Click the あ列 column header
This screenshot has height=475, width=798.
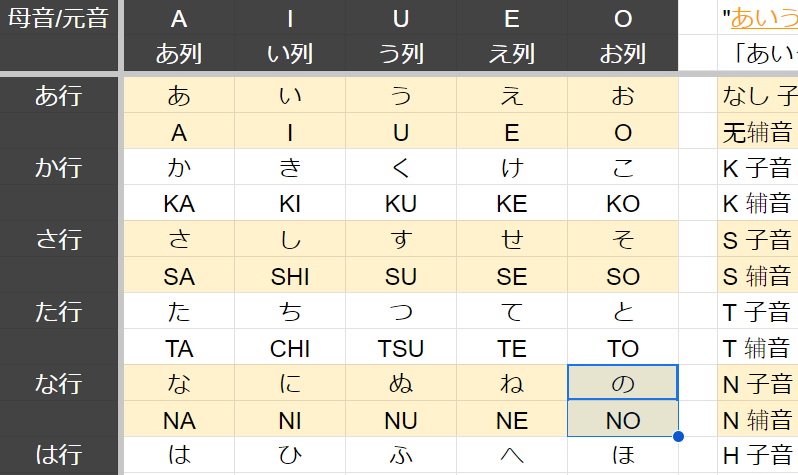pos(179,53)
